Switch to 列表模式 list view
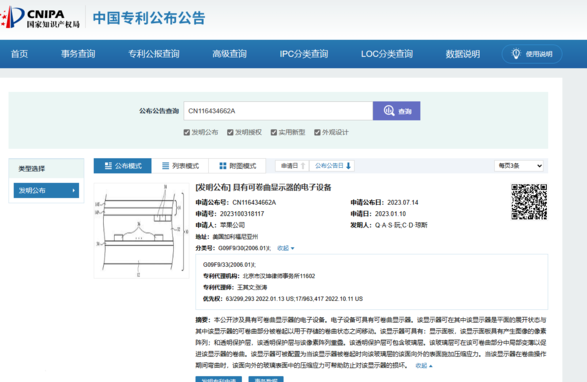This screenshot has width=587, height=382. [x=180, y=166]
